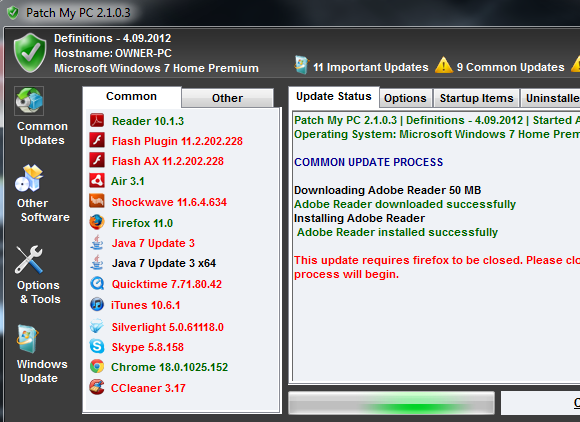The height and width of the screenshot is (422, 580).
Task: Click the green shield status icon
Action: click(30, 53)
